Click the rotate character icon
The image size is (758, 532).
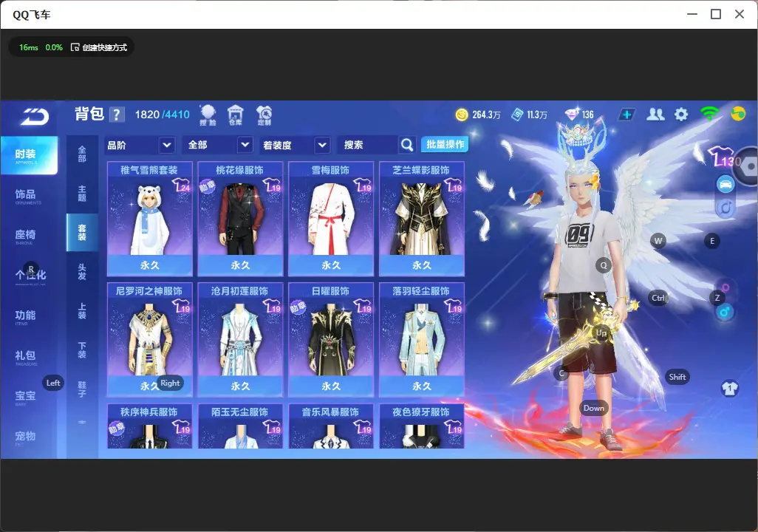(x=725, y=208)
